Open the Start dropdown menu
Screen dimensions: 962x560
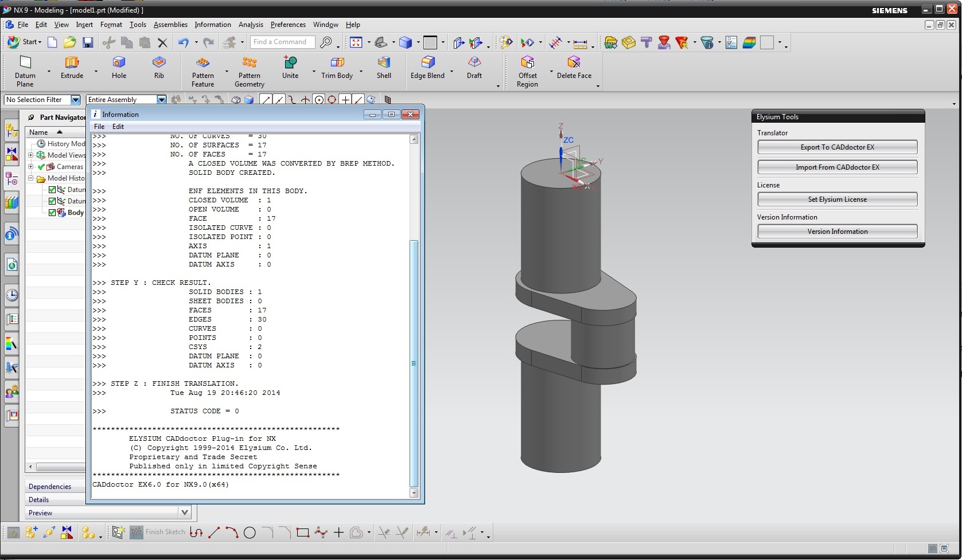25,42
